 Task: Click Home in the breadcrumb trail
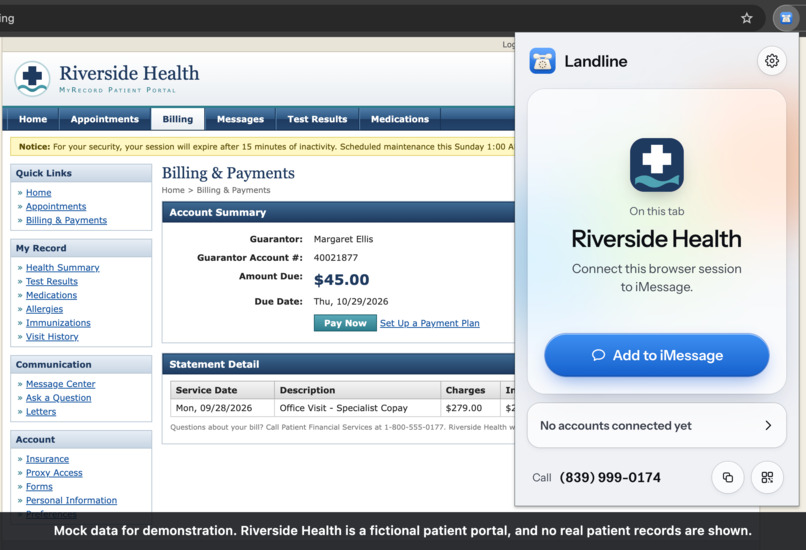click(173, 190)
